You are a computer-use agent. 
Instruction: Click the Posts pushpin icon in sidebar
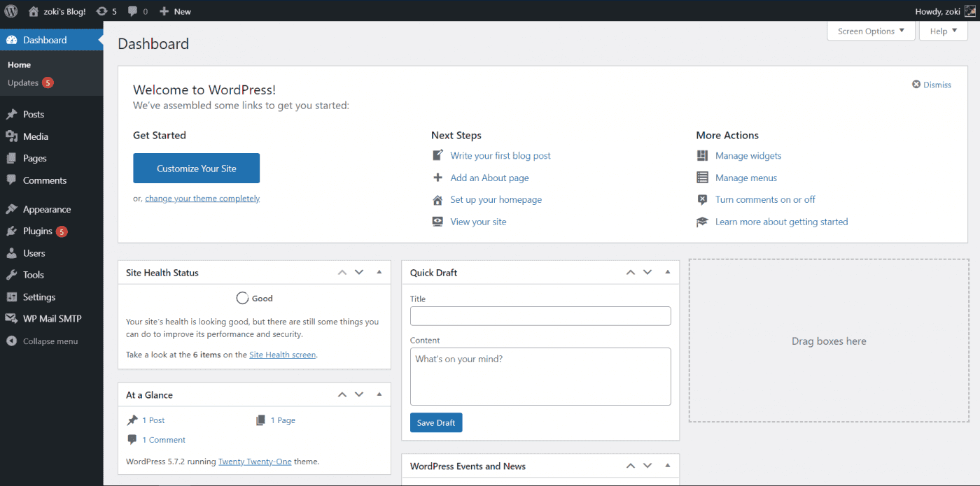(x=11, y=114)
